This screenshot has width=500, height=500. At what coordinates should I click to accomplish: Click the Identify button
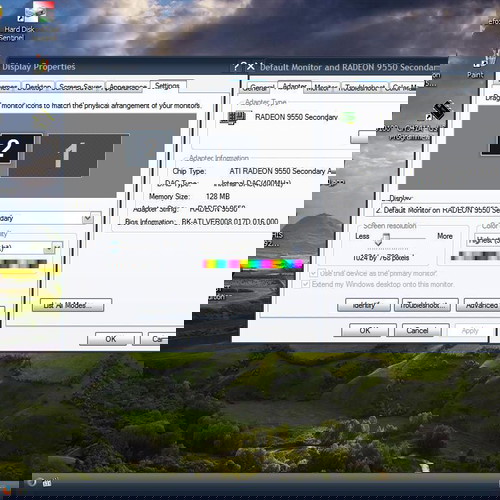tap(364, 305)
